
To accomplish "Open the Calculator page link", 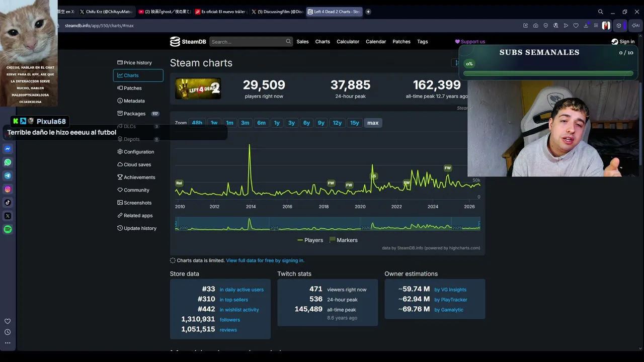I will (x=348, y=42).
